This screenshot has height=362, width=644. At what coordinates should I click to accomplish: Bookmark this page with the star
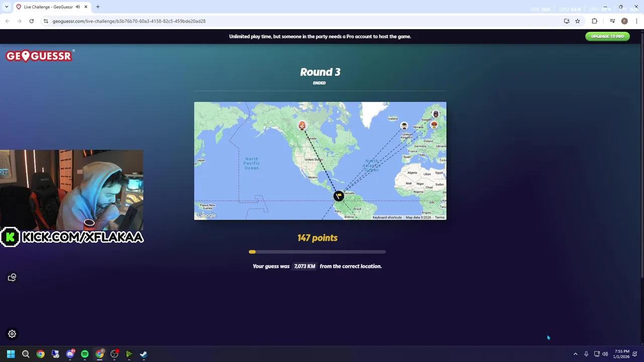click(x=578, y=21)
